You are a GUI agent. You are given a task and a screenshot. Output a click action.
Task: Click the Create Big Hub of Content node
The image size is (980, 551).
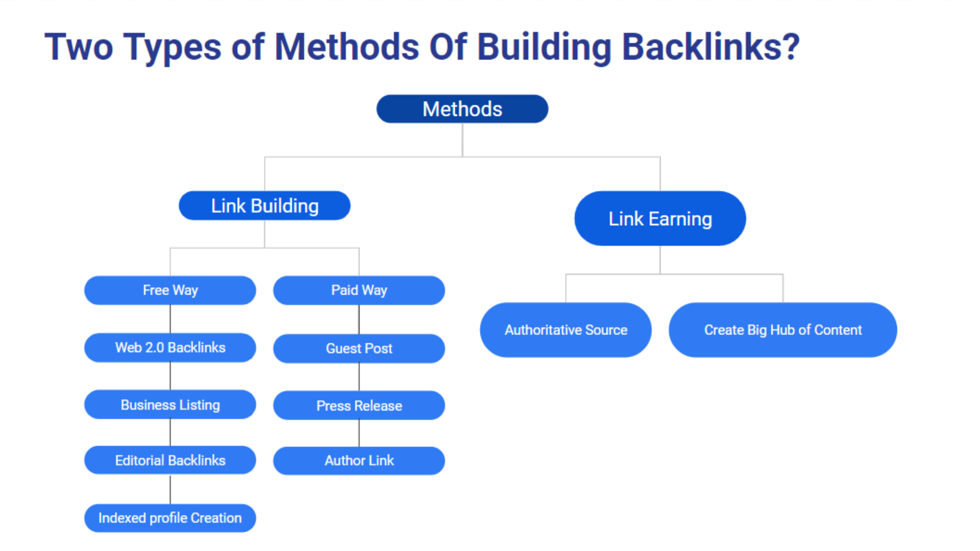pos(783,330)
